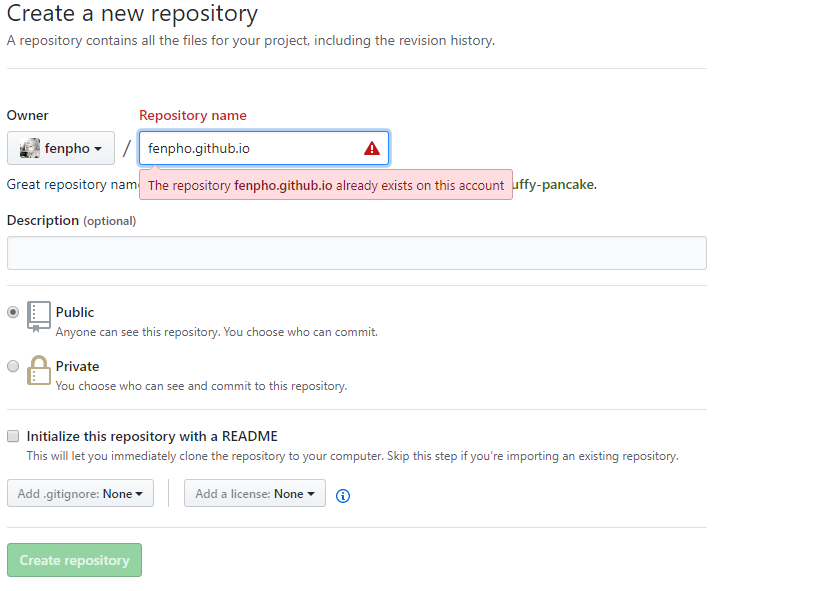
Task: Click the Public option label
Action: click(x=75, y=312)
